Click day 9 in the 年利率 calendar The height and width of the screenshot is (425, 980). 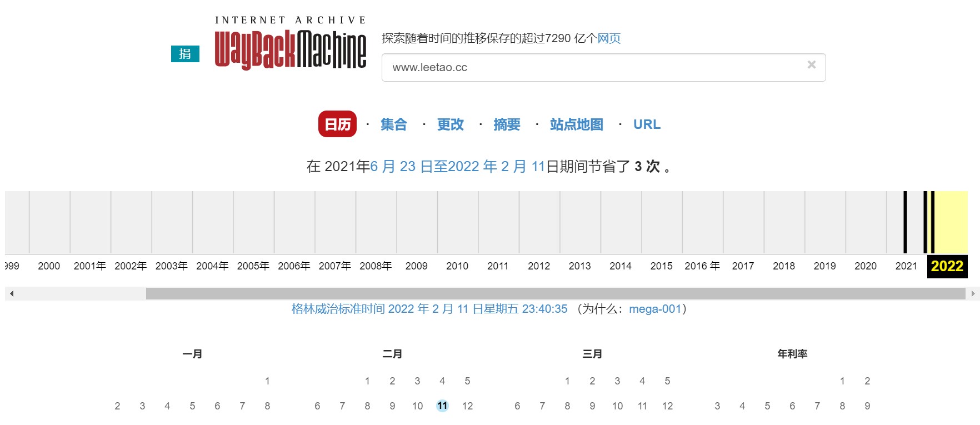(867, 406)
